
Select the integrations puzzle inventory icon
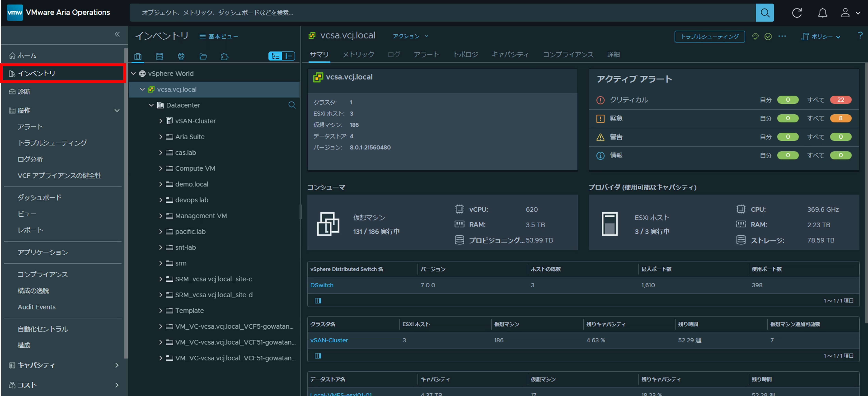(x=224, y=56)
